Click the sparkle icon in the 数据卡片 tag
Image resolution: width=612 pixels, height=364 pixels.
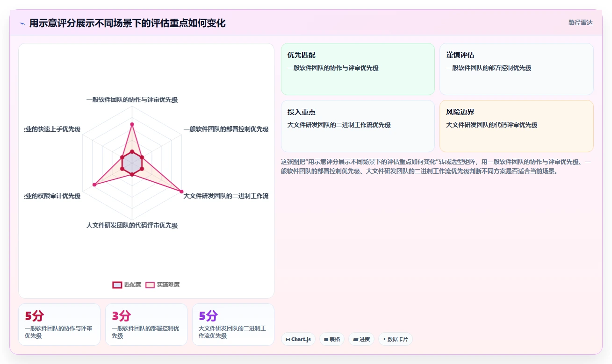pyautogui.click(x=384, y=339)
